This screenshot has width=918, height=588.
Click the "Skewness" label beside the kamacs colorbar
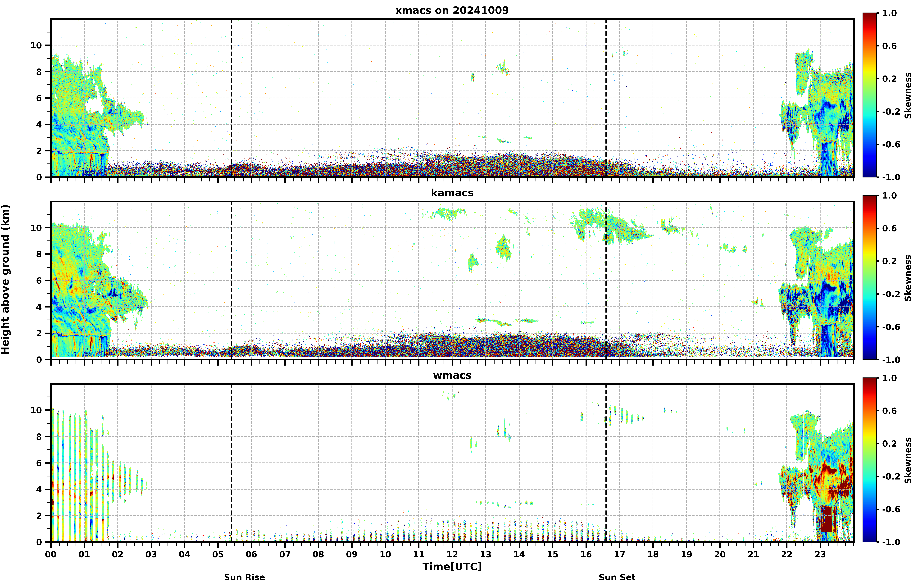908,278
